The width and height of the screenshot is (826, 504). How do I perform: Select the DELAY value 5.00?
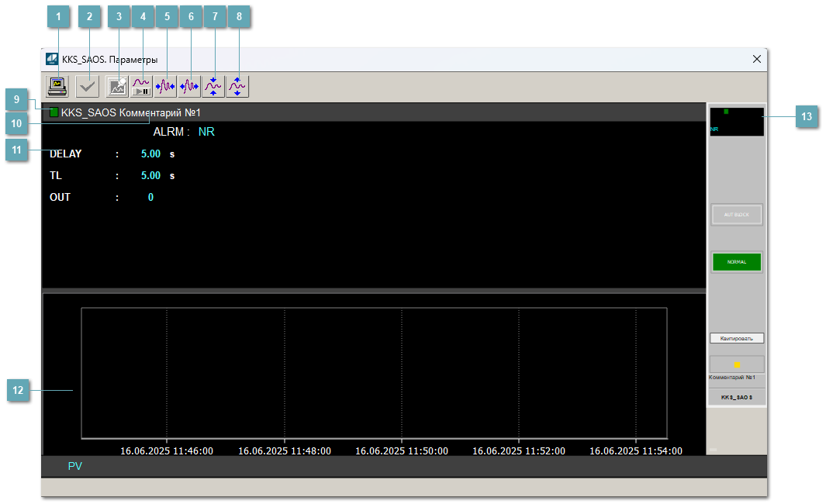click(150, 154)
